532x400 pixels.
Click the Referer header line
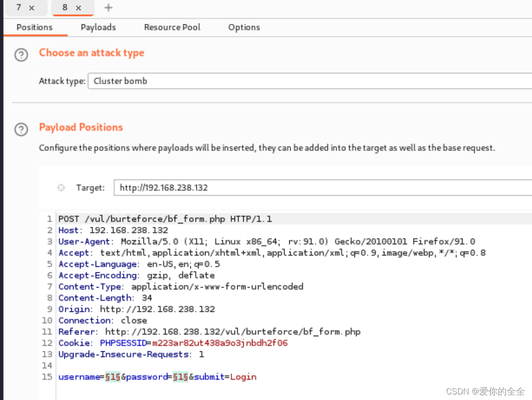[x=209, y=332]
